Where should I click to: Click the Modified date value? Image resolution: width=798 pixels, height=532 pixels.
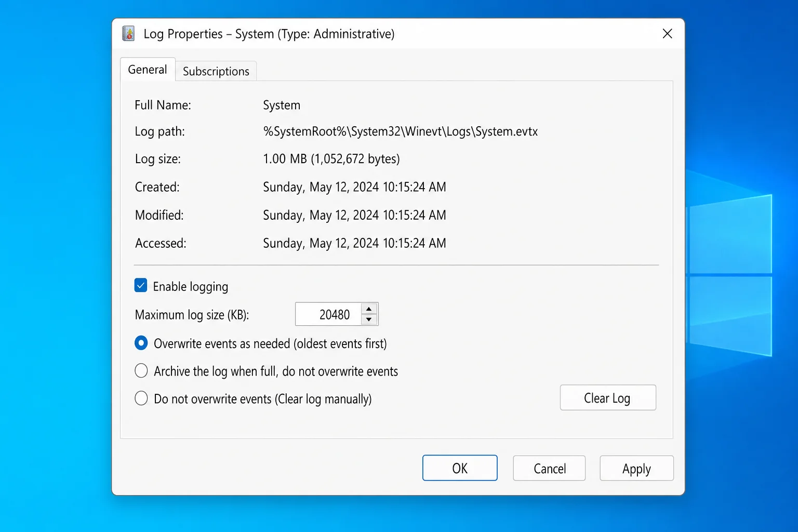(354, 215)
